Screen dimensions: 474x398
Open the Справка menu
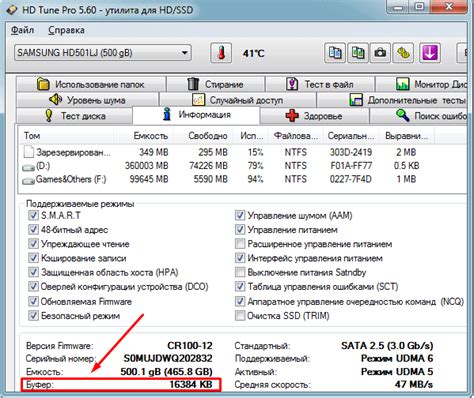pyautogui.click(x=66, y=30)
